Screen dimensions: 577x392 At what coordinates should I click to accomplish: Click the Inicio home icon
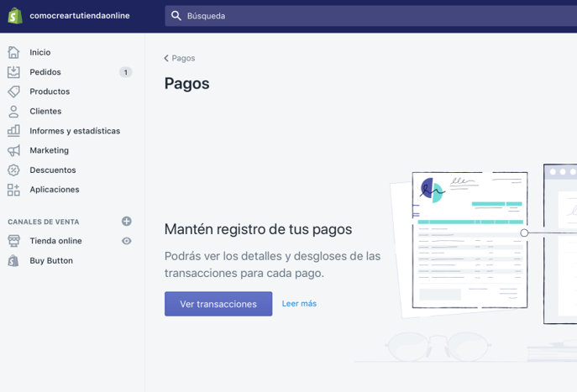13,52
